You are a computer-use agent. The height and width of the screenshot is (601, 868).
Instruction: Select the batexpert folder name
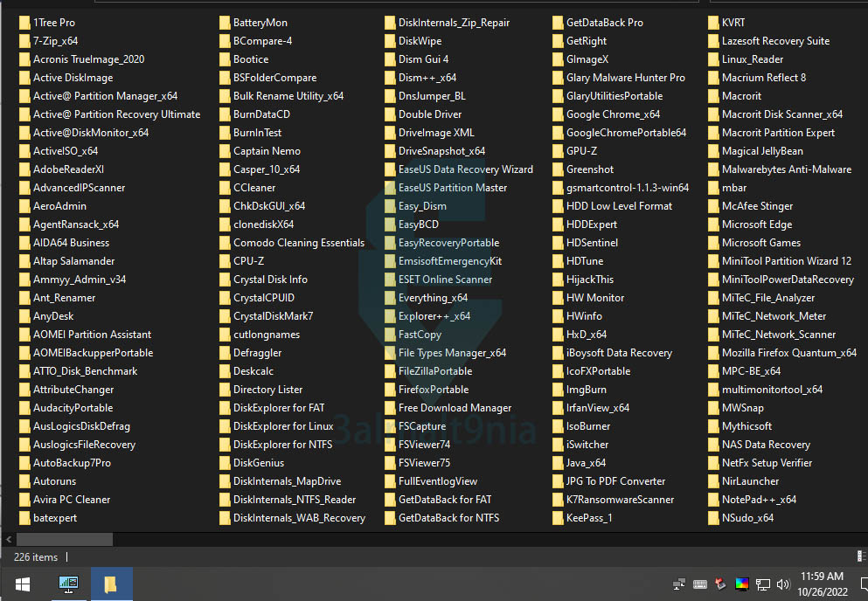click(x=55, y=518)
